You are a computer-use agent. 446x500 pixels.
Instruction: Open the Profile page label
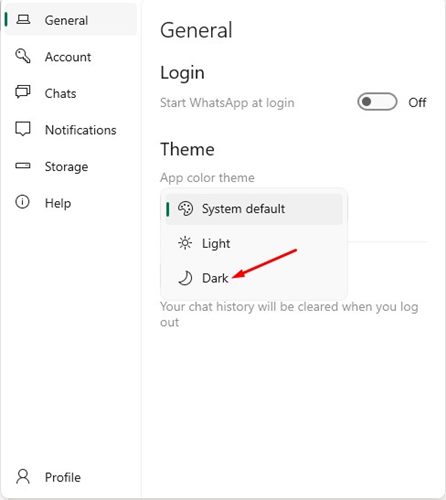pyautogui.click(x=63, y=477)
